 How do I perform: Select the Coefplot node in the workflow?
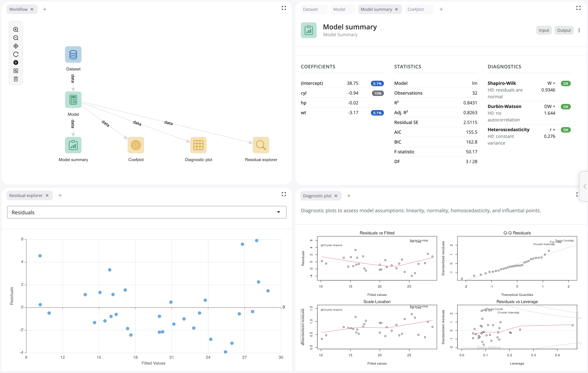pos(136,145)
